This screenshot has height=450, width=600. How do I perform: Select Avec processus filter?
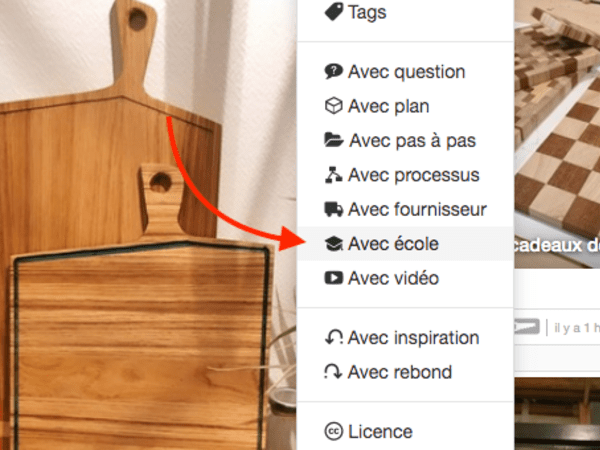[406, 175]
